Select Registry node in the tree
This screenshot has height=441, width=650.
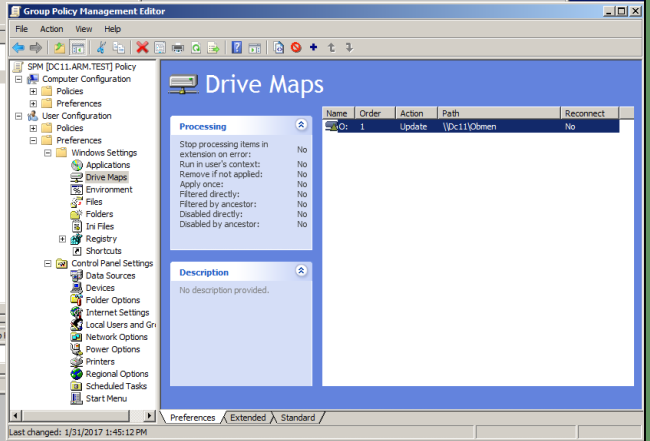point(101,239)
